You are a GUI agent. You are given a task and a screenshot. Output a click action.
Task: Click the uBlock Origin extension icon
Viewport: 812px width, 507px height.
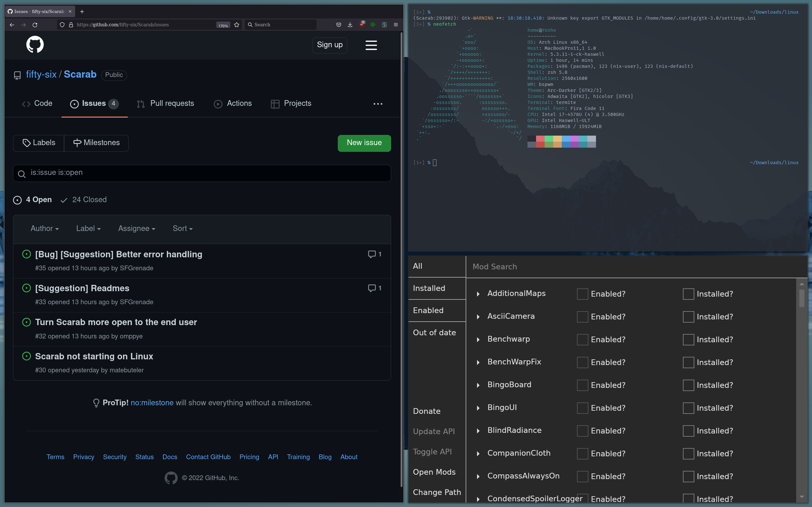tap(362, 24)
